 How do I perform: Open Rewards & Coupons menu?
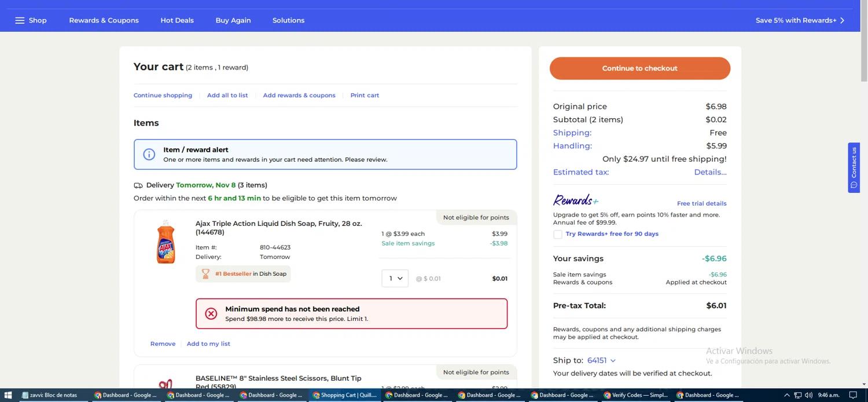104,20
